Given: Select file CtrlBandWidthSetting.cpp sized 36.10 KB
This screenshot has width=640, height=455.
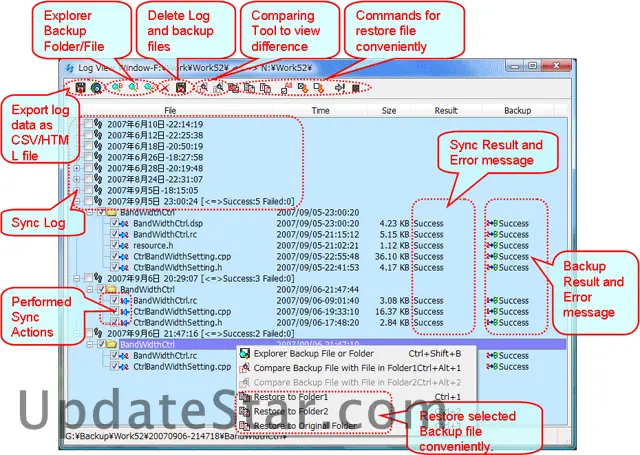Looking at the screenshot, I should click(x=182, y=257).
